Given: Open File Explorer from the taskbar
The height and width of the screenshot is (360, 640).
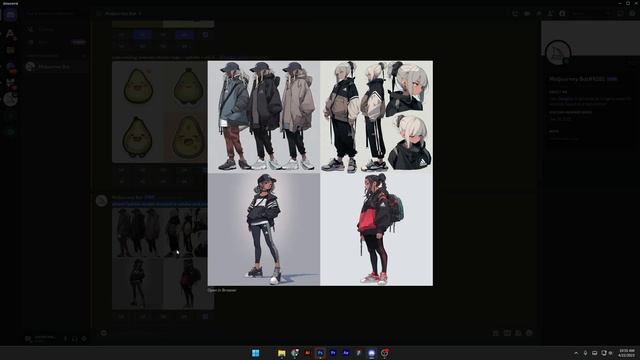Looking at the screenshot, I should click(282, 353).
